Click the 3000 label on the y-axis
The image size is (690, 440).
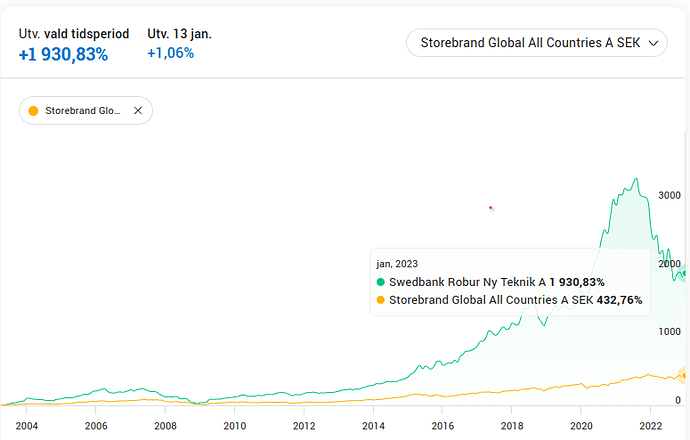(x=669, y=195)
